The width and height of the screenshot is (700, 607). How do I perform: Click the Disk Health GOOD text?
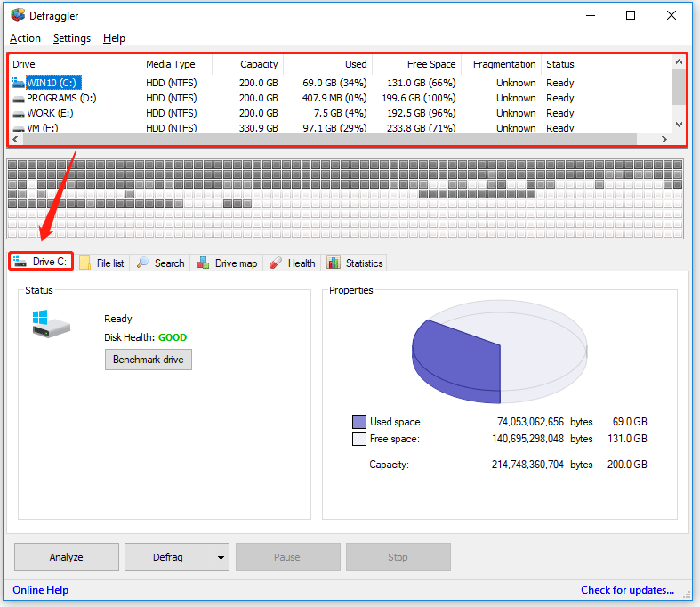146,337
